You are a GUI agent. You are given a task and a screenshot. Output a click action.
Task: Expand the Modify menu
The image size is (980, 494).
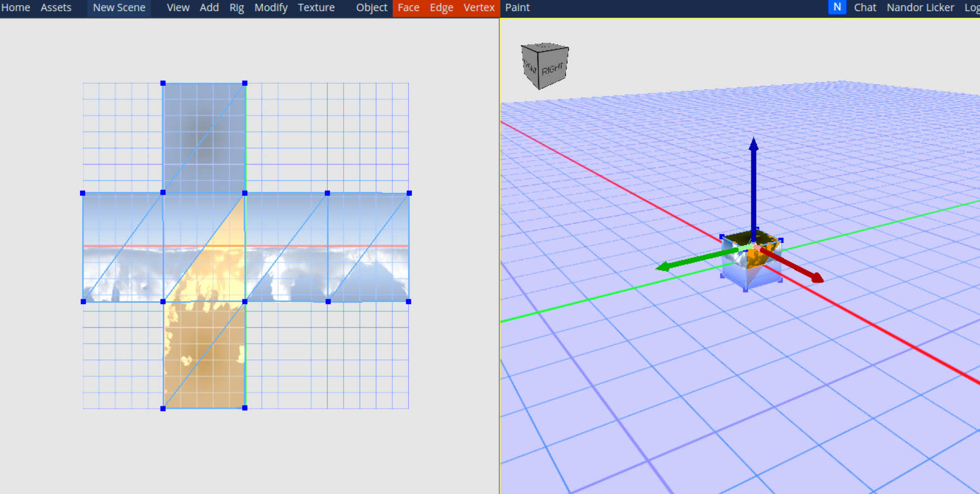tap(271, 8)
